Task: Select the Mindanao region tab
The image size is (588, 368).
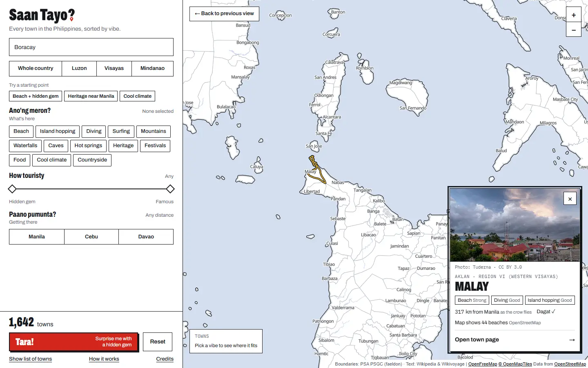Action: 152,68
